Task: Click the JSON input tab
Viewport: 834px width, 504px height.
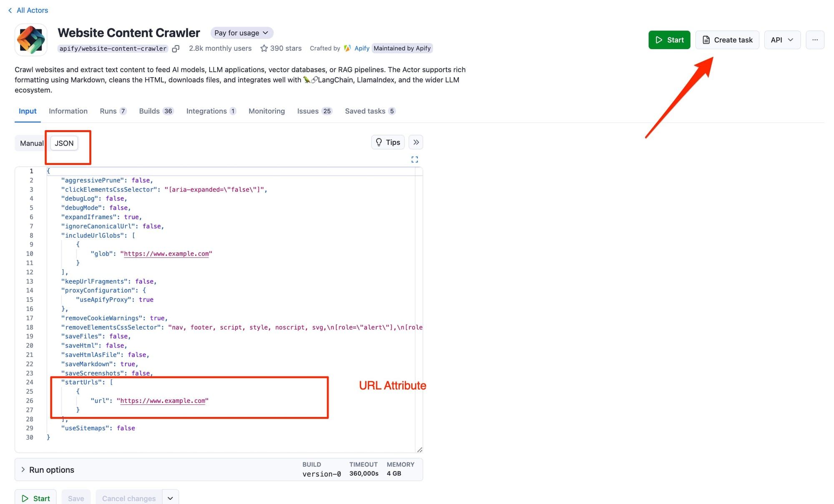Action: 64,143
